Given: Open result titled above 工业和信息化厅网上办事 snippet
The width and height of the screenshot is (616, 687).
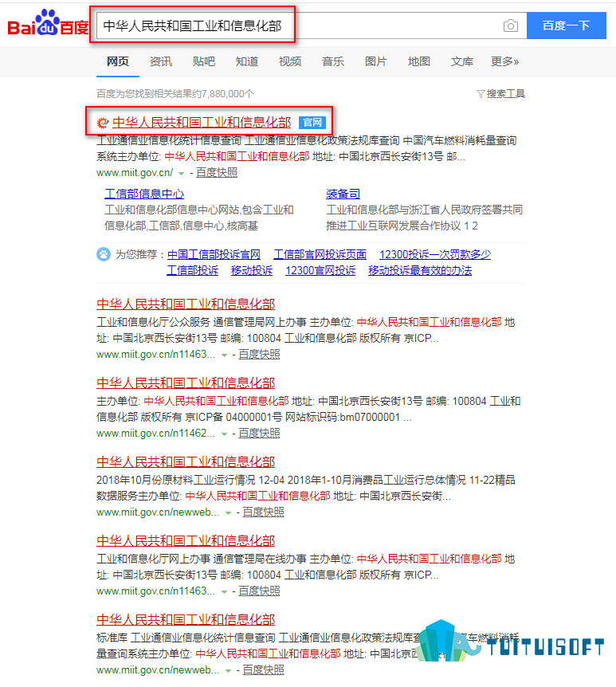Looking at the screenshot, I should [186, 540].
